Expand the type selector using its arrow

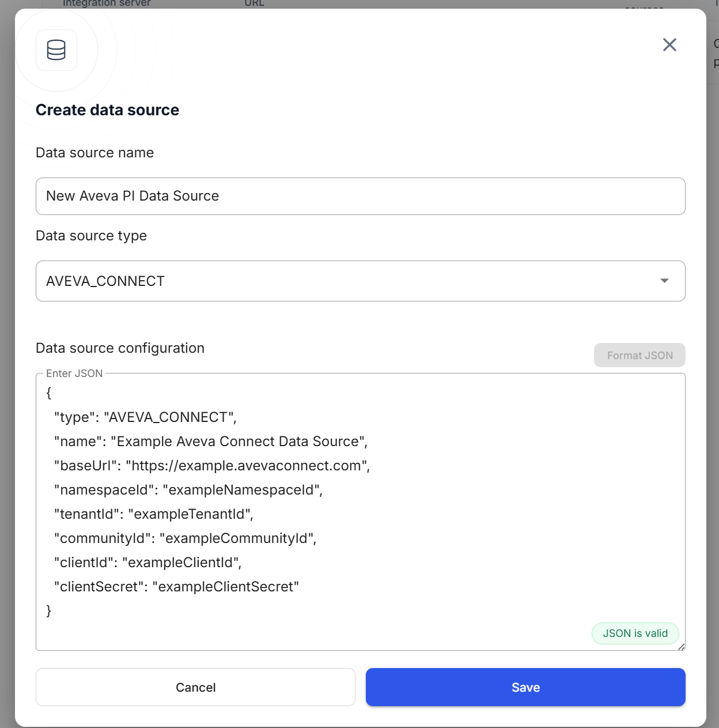pos(664,281)
